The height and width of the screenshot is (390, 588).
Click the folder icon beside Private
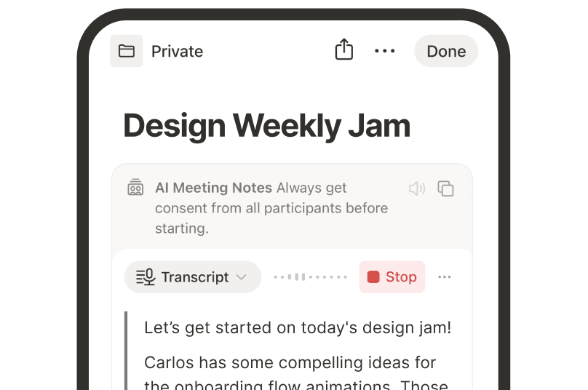[127, 51]
